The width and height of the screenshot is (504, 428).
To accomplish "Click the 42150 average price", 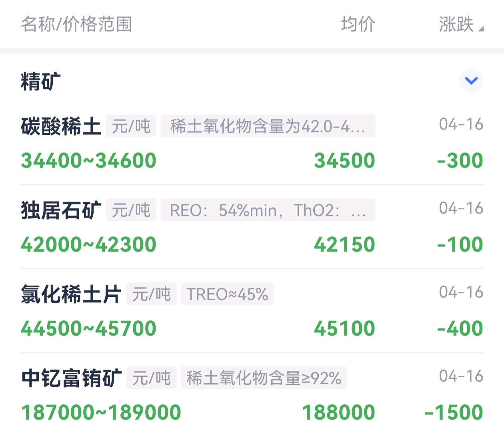I will pyautogui.click(x=344, y=245).
